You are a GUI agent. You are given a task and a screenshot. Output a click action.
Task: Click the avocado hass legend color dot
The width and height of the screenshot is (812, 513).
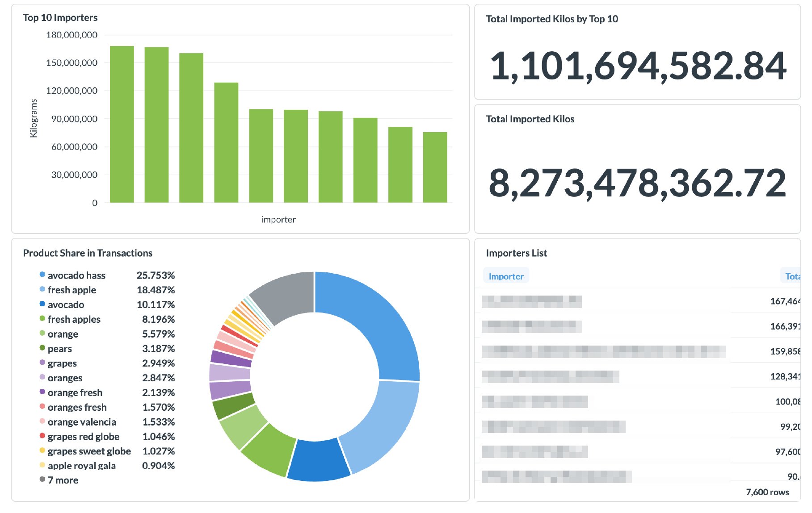pyautogui.click(x=42, y=275)
